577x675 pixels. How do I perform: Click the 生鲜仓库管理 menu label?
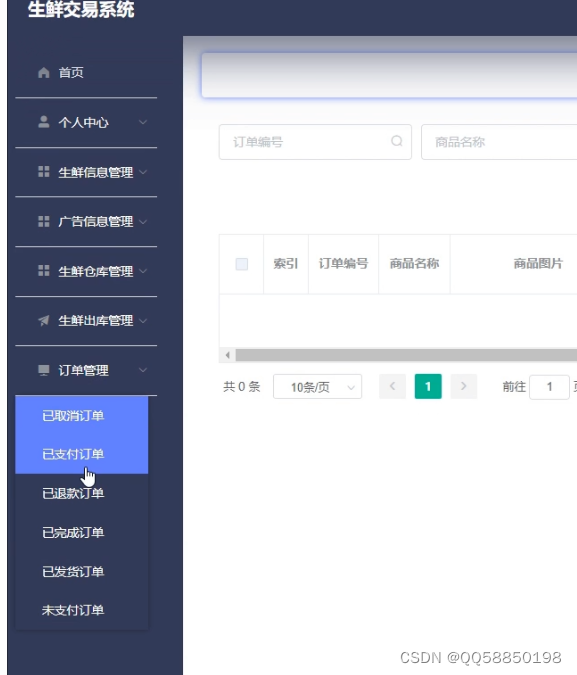click(x=96, y=271)
